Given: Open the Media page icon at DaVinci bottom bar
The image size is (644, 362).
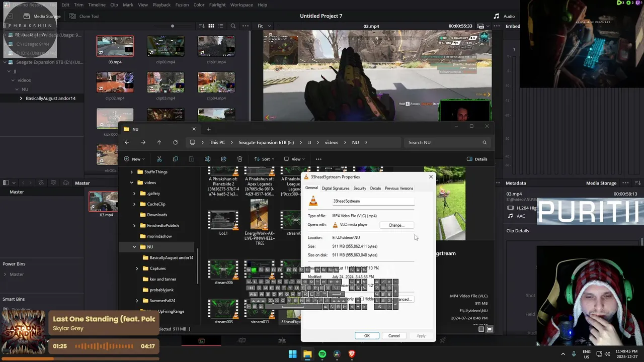Looking at the screenshot, I should 201,340.
